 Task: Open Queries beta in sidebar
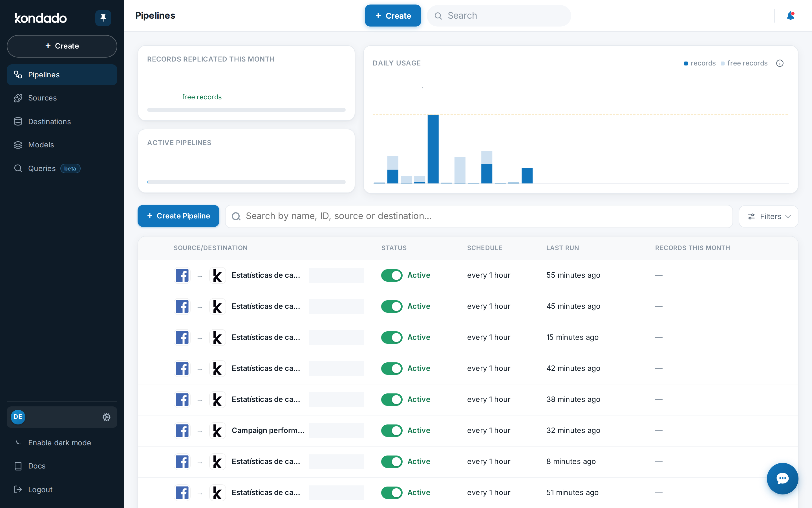(x=62, y=168)
